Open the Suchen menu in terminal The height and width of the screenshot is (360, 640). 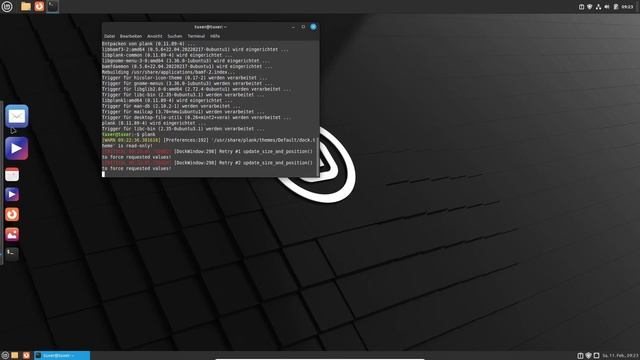(175, 36)
